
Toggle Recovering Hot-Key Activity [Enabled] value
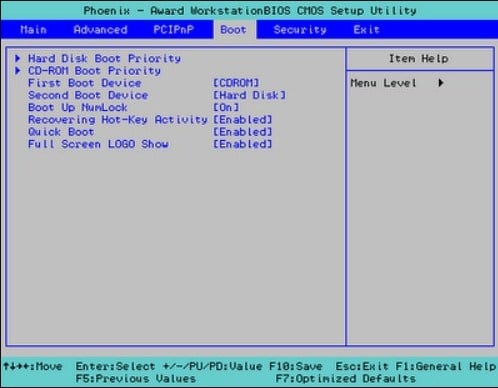(243, 120)
